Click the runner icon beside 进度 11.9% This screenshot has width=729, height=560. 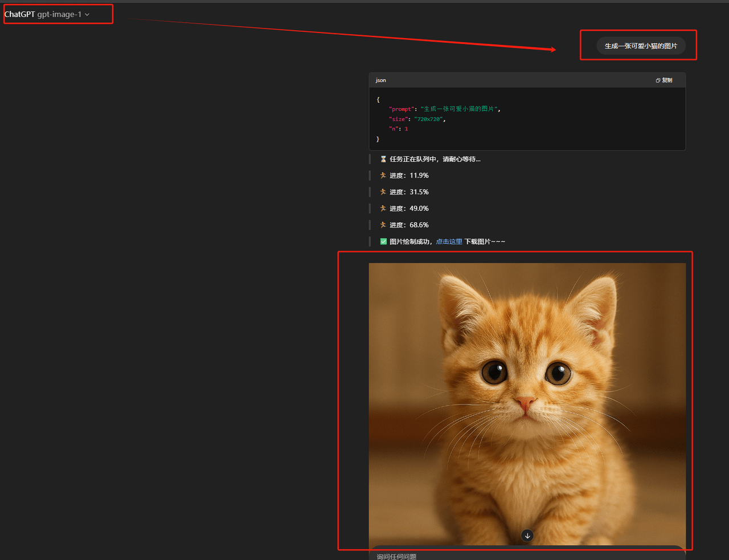click(x=383, y=175)
